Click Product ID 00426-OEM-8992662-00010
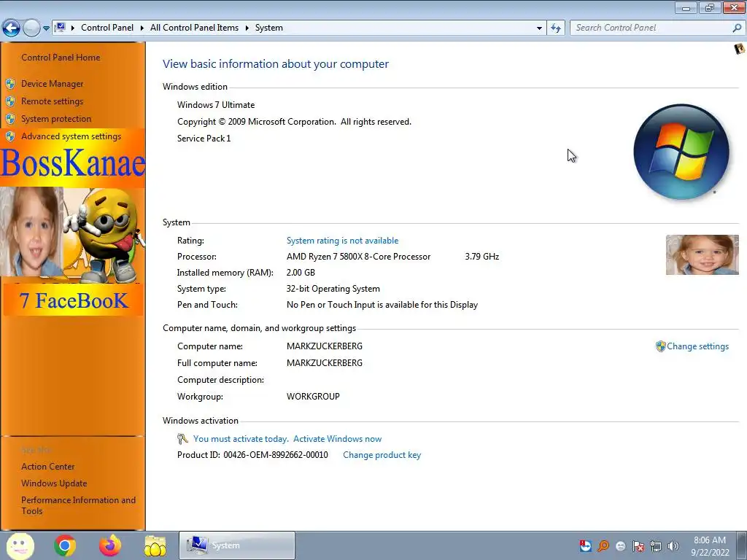Screen dimensions: 747x560 [252, 455]
